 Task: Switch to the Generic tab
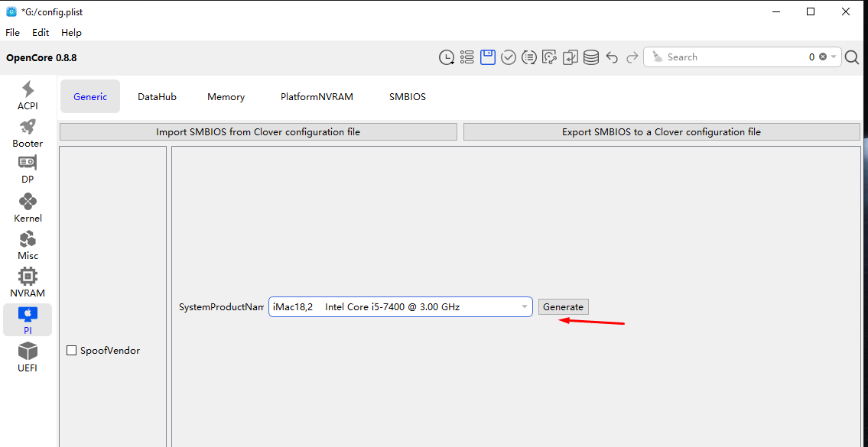point(90,96)
